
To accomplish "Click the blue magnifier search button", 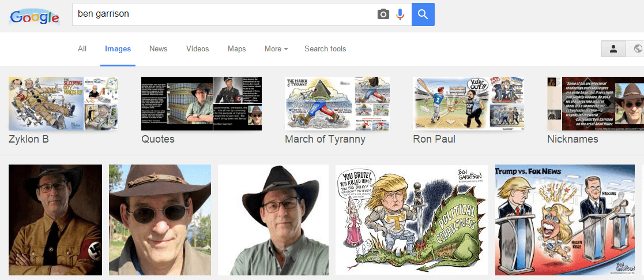I will (x=423, y=14).
